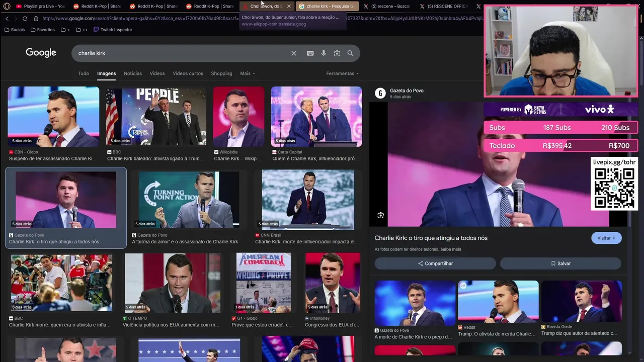The image size is (644, 362).
Task: Open the Vídeos curtos tab
Action: 188,73
